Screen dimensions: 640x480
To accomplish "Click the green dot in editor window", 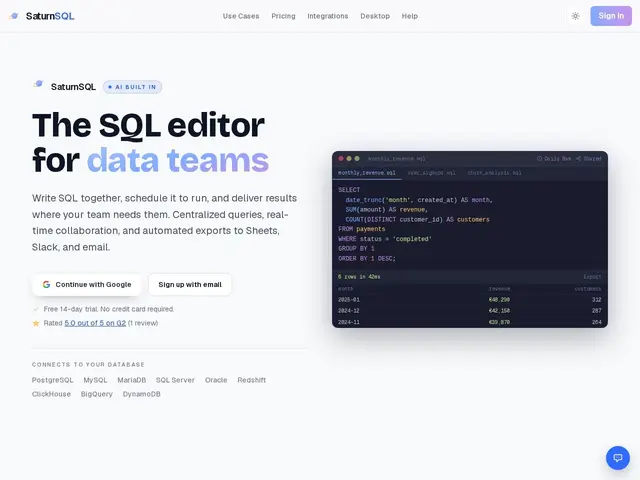I will pyautogui.click(x=357, y=158).
